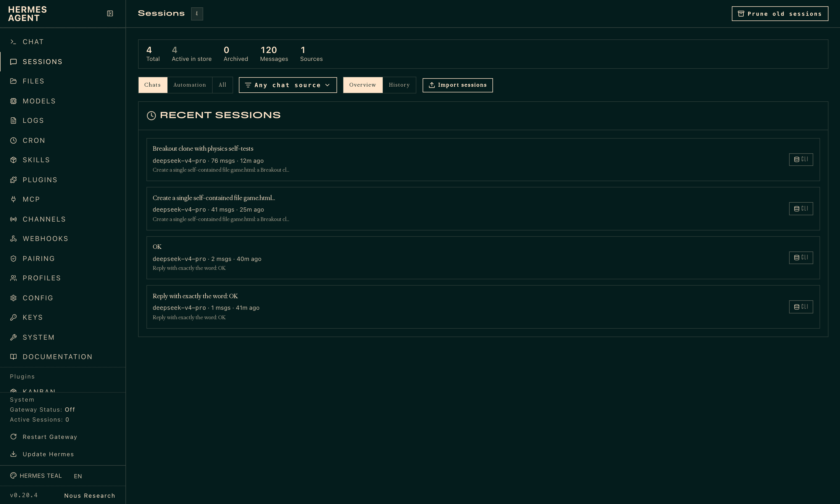Screen dimensions: 840x504
Task: Go to the CHAT menu label
Action: pyautogui.click(x=33, y=42)
